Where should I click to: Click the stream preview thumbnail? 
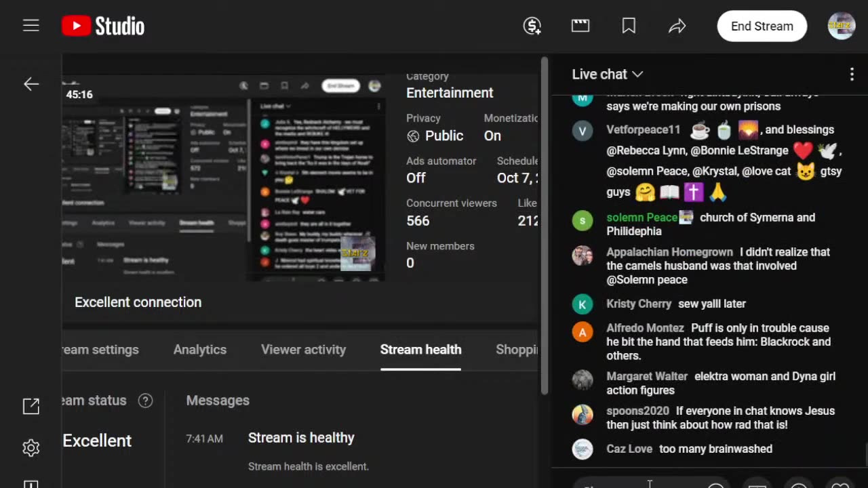tap(224, 179)
